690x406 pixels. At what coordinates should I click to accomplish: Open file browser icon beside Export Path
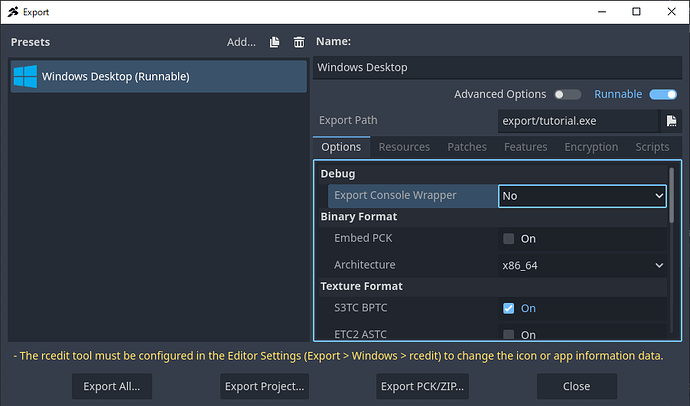[672, 121]
